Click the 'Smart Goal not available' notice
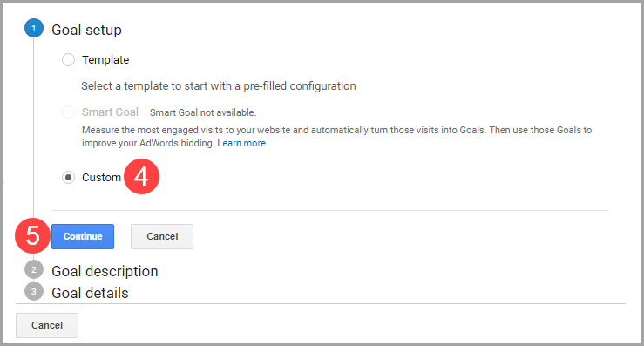This screenshot has width=644, height=346. (203, 112)
